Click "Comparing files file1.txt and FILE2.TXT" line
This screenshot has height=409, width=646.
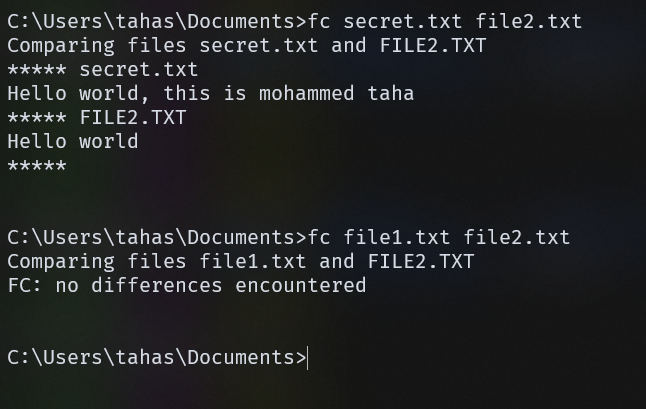point(241,261)
